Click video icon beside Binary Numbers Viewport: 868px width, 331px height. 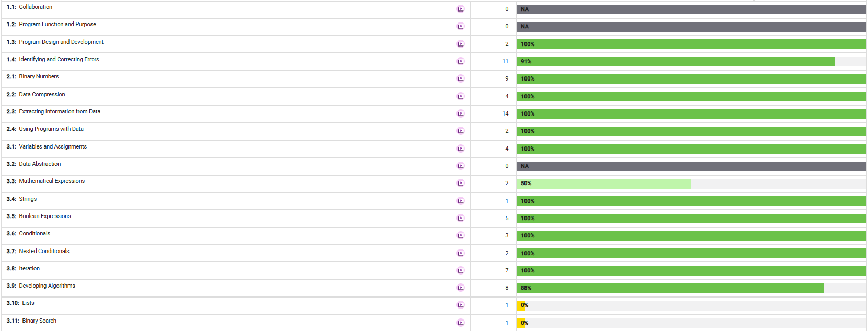[461, 78]
